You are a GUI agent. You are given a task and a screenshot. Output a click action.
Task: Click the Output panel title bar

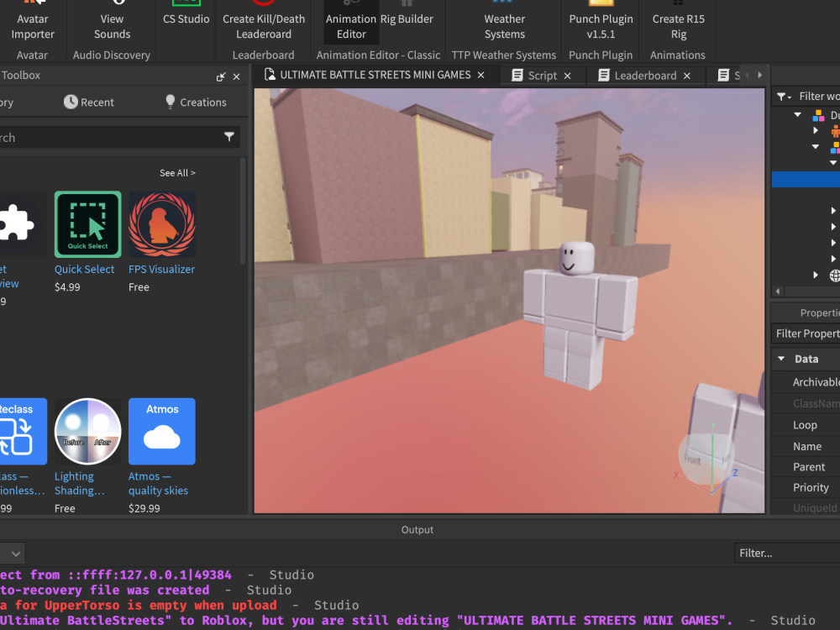click(417, 529)
